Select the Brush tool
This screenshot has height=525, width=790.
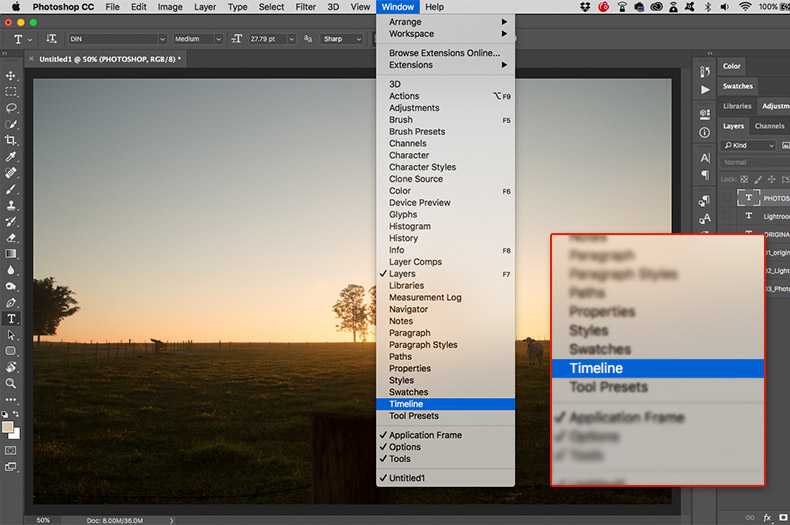pyautogui.click(x=11, y=189)
